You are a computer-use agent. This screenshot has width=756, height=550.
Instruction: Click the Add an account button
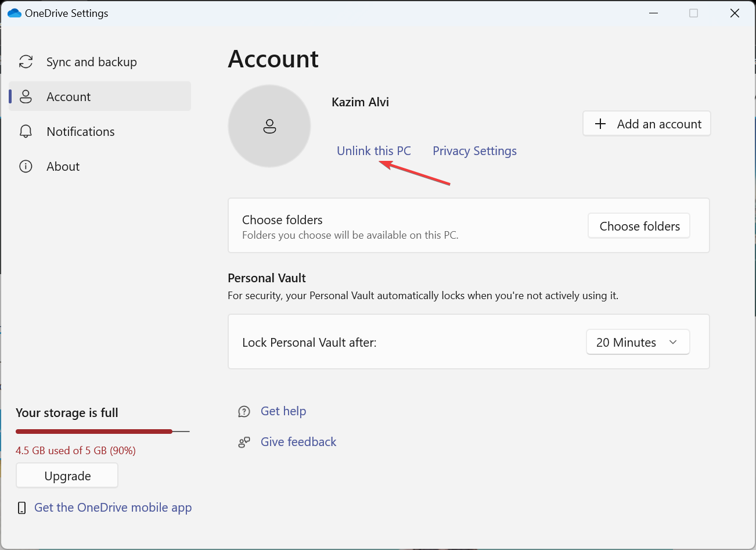647,124
